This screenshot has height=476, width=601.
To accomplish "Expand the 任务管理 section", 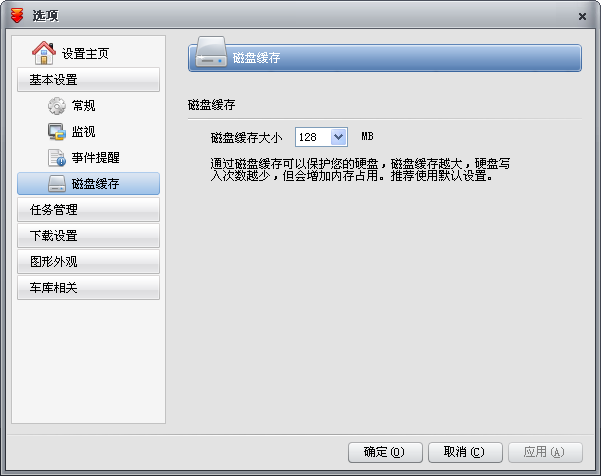I will tap(88, 210).
